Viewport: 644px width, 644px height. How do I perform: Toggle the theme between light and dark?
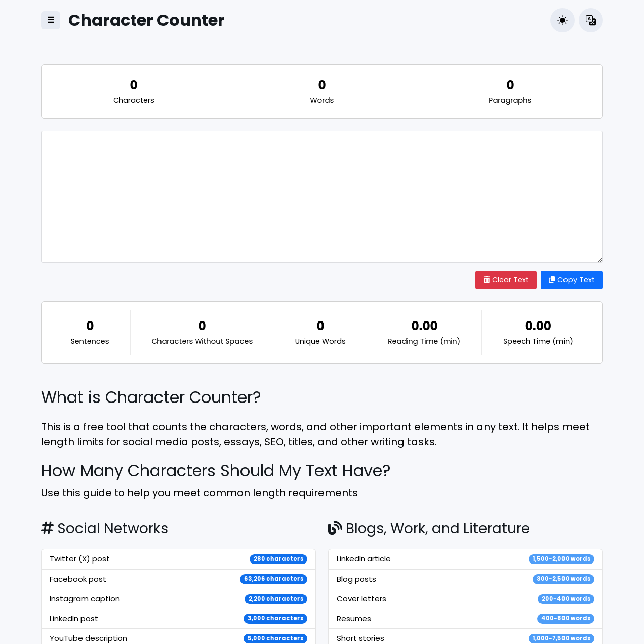coord(562,20)
